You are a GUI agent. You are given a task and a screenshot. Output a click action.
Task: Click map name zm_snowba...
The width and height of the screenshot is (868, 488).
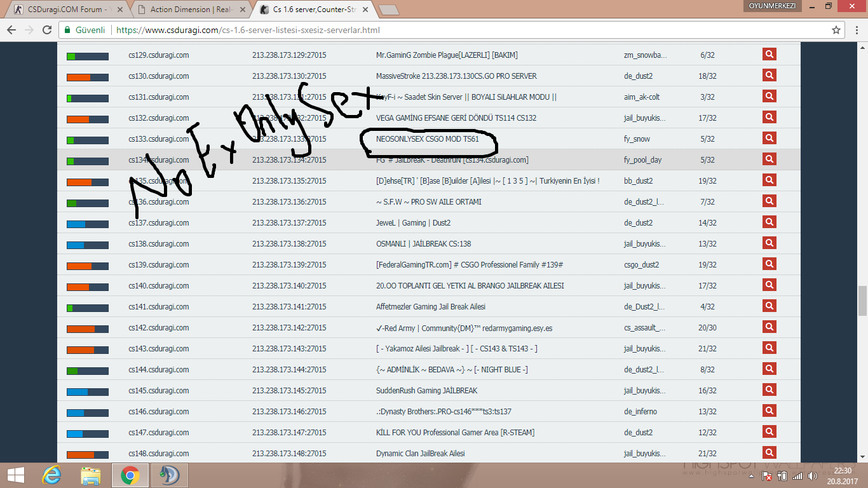[x=646, y=55]
